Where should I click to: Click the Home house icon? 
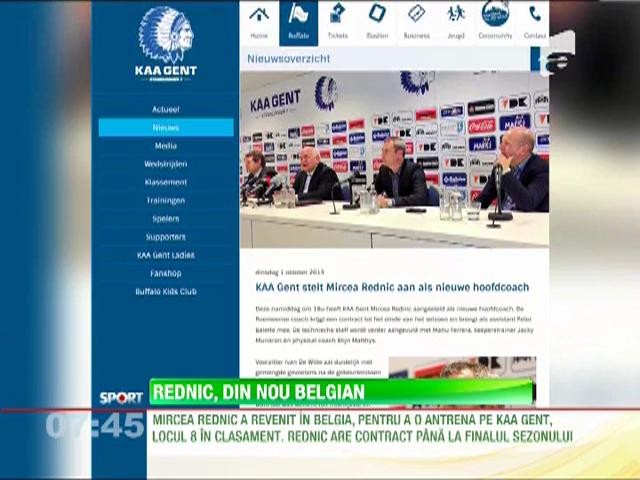[x=259, y=15]
